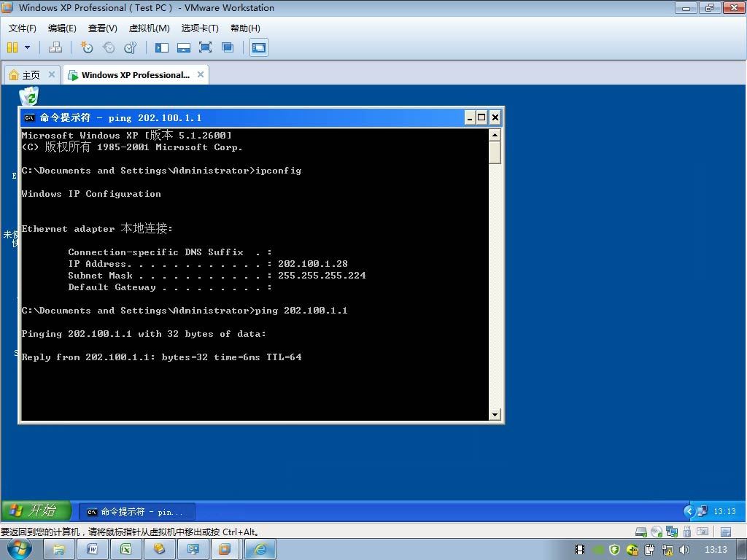
Task: Click the host taskbar clock 13:13
Action: pyautogui.click(x=716, y=550)
